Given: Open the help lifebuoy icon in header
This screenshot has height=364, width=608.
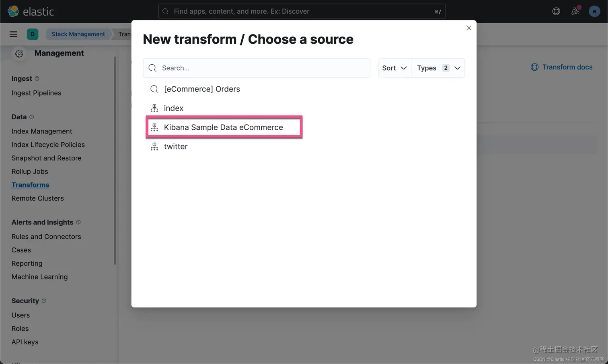Looking at the screenshot, I should click(556, 11).
